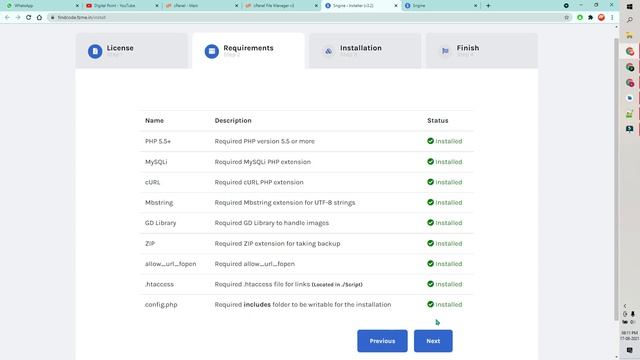Click the green check for allow_url_fopen
Viewport: 640px width, 360px height.
430,264
